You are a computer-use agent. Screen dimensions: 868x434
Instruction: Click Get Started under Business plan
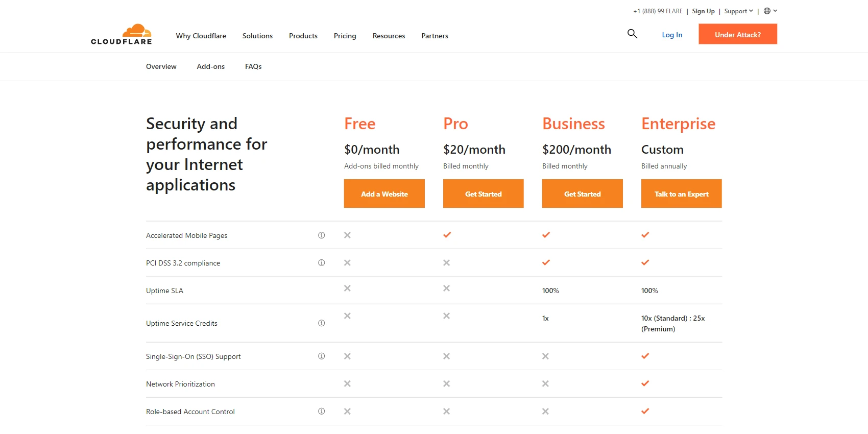[x=583, y=194]
